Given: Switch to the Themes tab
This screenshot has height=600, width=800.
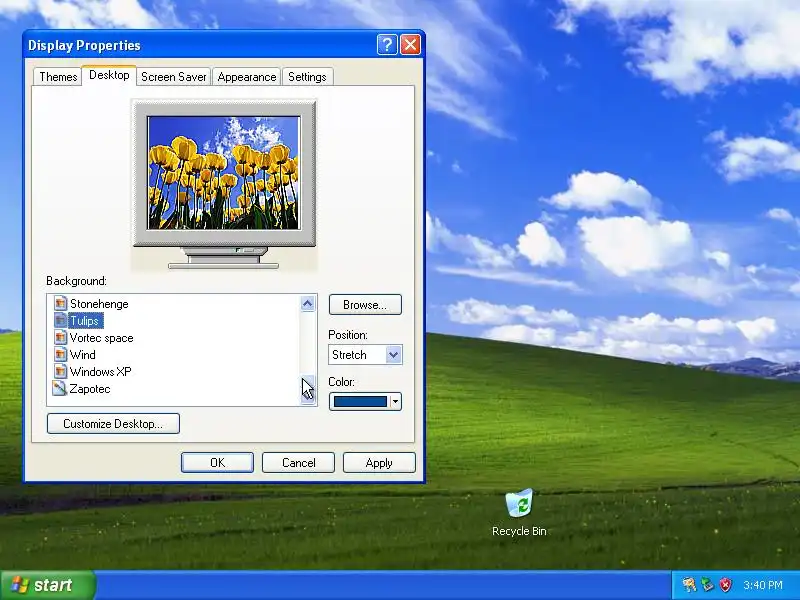Looking at the screenshot, I should (58, 77).
